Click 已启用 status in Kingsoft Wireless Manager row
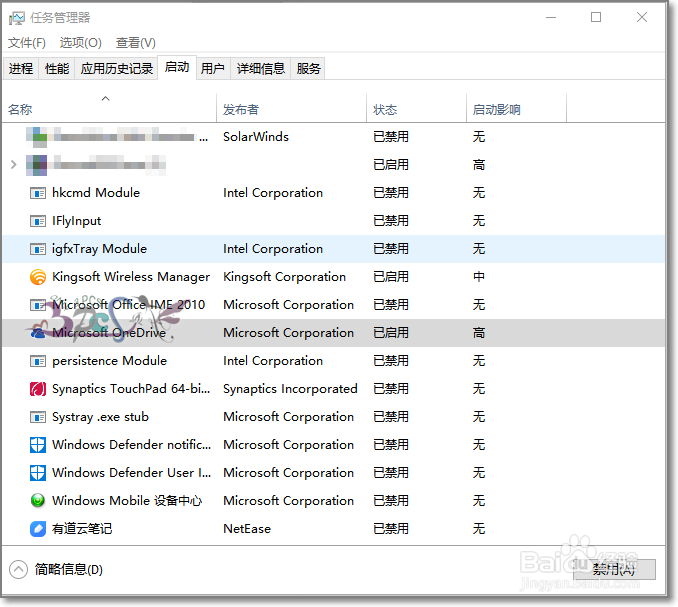 click(x=391, y=277)
